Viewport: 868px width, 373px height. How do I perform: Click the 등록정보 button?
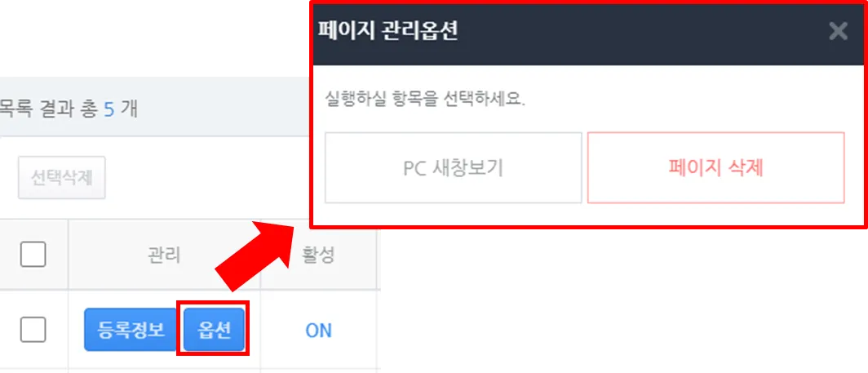pyautogui.click(x=131, y=330)
